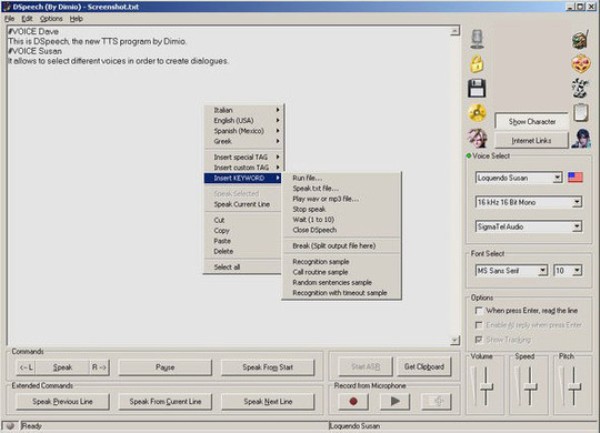Open the Options menu in the menu bar
This screenshot has width=600, height=433.
pos(51,18)
